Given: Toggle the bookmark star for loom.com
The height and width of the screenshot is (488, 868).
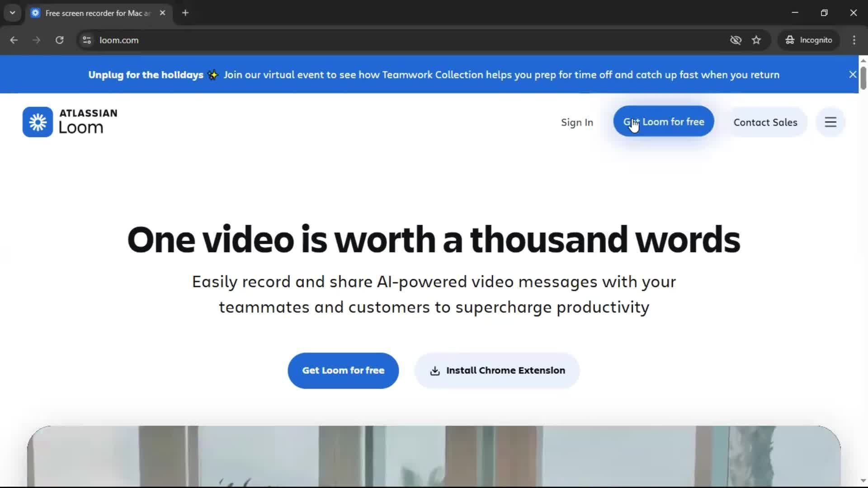Looking at the screenshot, I should coord(757,40).
